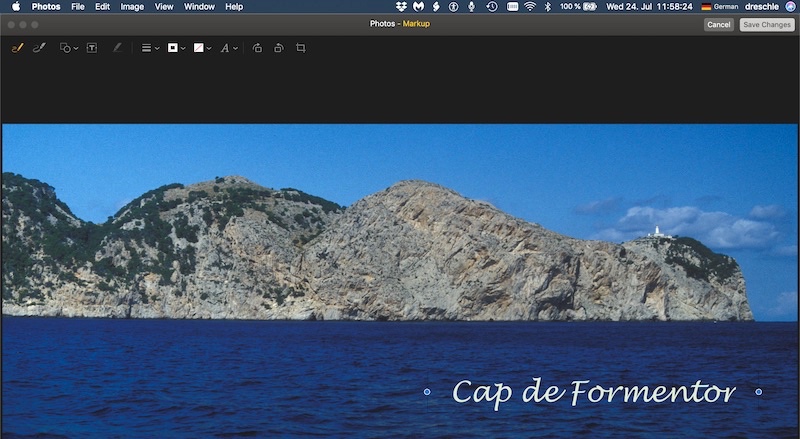Insert a text box with Text tool

click(92, 47)
